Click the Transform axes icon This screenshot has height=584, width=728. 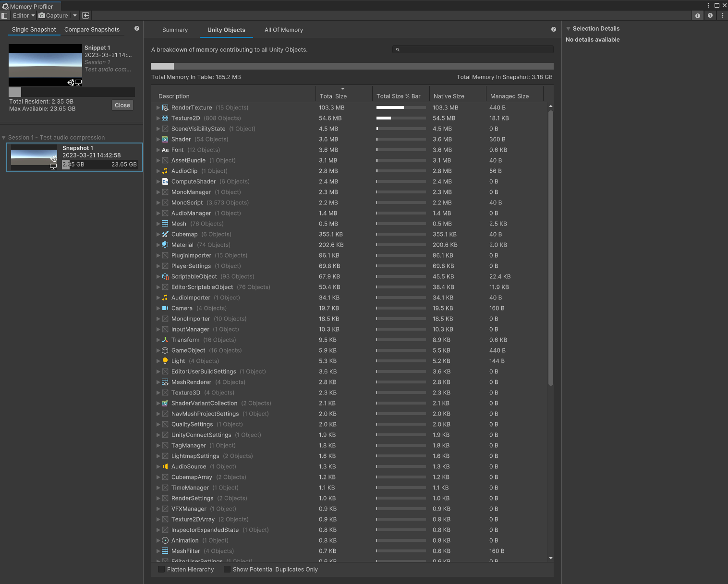tap(165, 340)
